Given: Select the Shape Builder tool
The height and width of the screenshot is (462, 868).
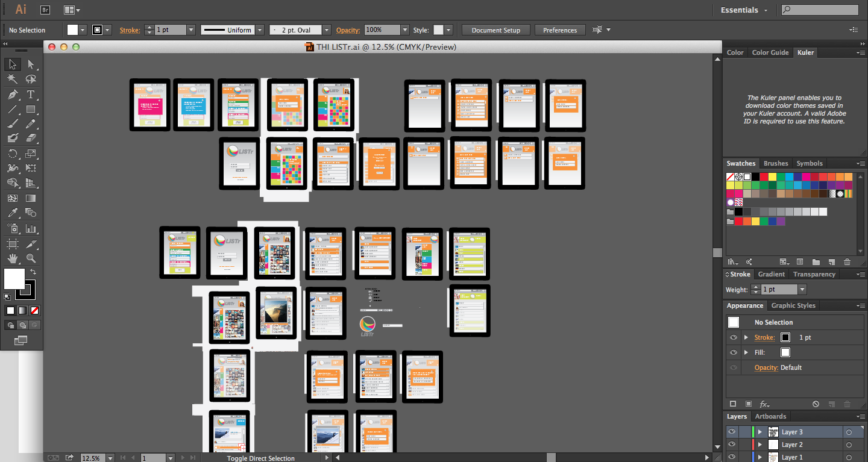Looking at the screenshot, I should [13, 183].
